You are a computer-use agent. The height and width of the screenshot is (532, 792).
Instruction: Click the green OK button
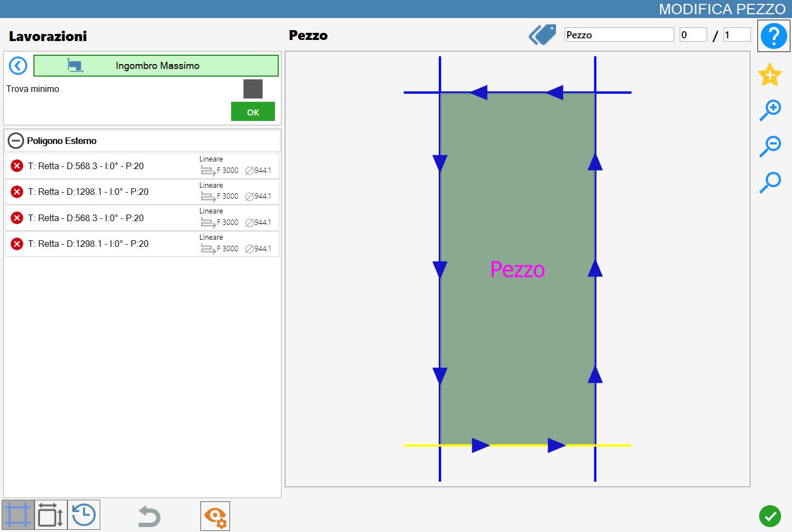(x=253, y=112)
